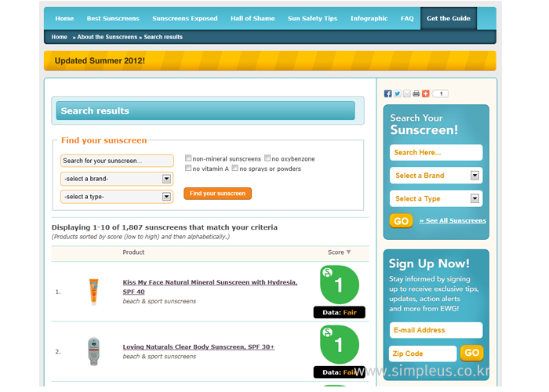This screenshot has height=392, width=549.
Task: Open the FAQ menu item
Action: pos(407,19)
